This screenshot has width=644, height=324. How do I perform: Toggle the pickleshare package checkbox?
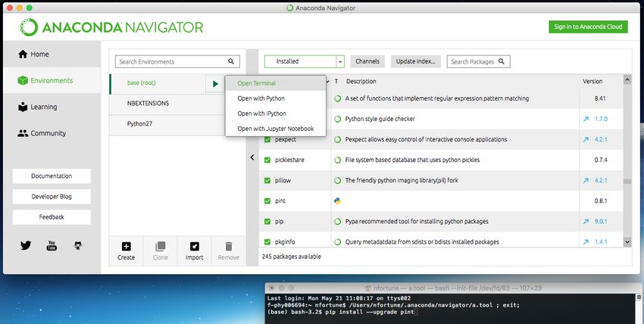(267, 160)
